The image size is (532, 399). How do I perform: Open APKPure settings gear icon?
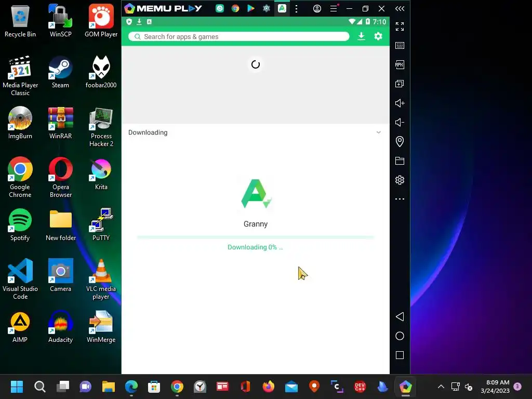pyautogui.click(x=378, y=36)
